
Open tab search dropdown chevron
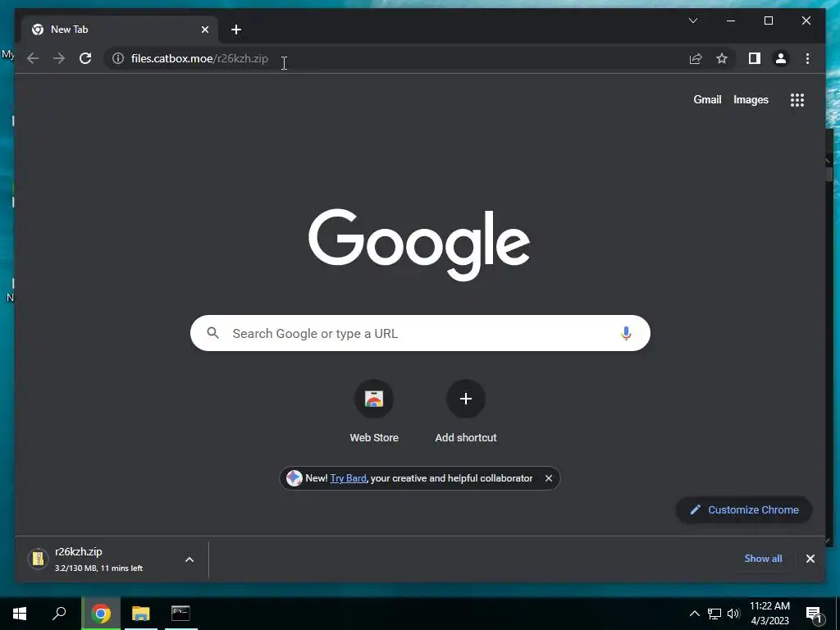[692, 21]
